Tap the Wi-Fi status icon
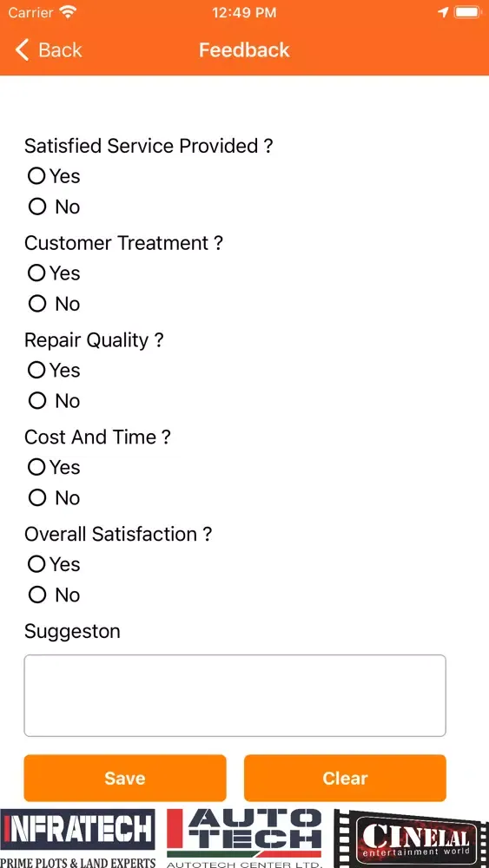 tap(68, 12)
